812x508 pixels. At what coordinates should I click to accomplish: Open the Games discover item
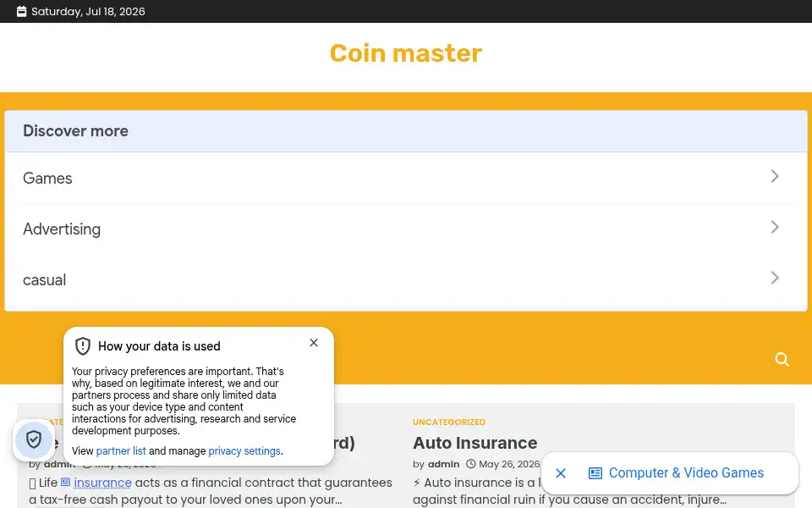pyautogui.click(x=405, y=178)
